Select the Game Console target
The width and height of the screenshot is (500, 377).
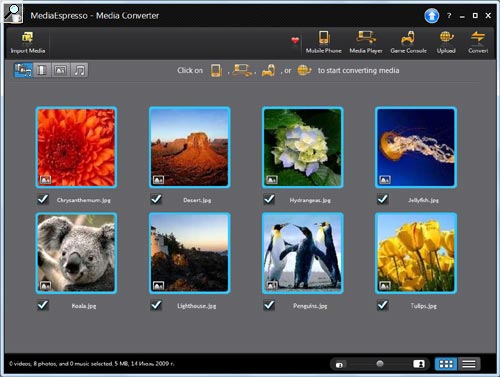tap(408, 42)
